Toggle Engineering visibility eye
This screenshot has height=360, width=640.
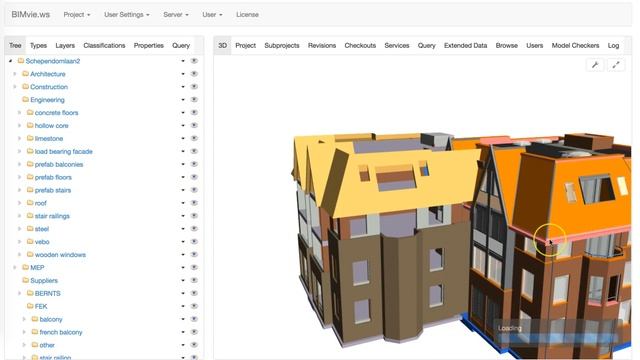[194, 100]
